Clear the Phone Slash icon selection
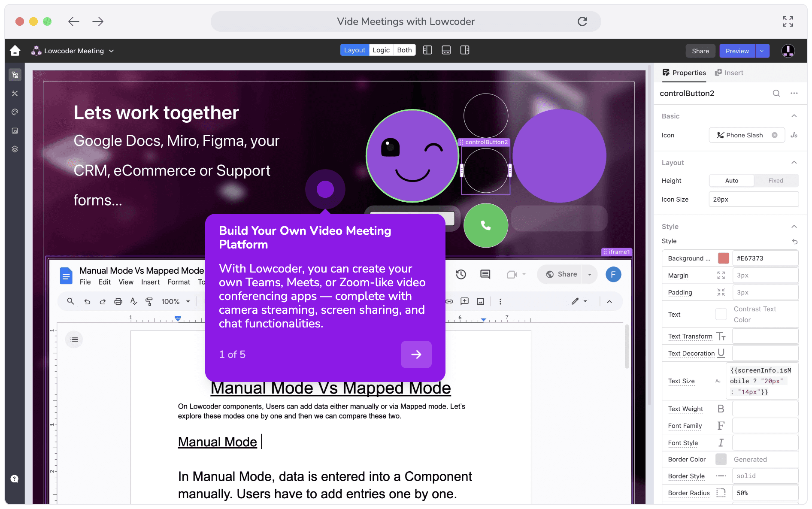 pos(775,135)
